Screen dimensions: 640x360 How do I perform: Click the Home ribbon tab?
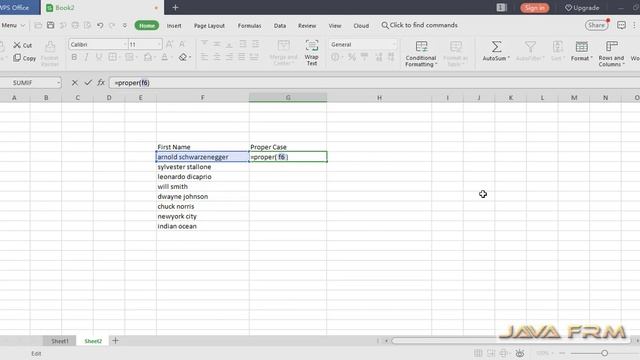tap(147, 25)
